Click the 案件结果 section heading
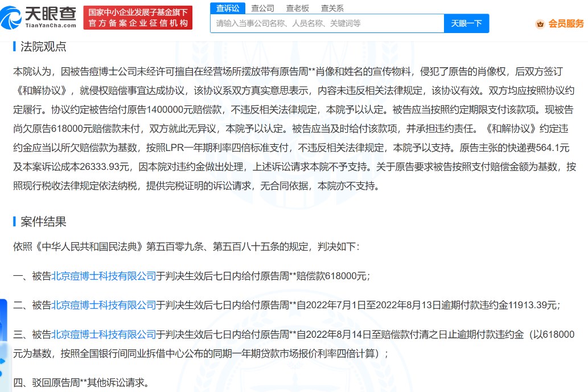The height and width of the screenshot is (392, 588). pyautogui.click(x=43, y=222)
